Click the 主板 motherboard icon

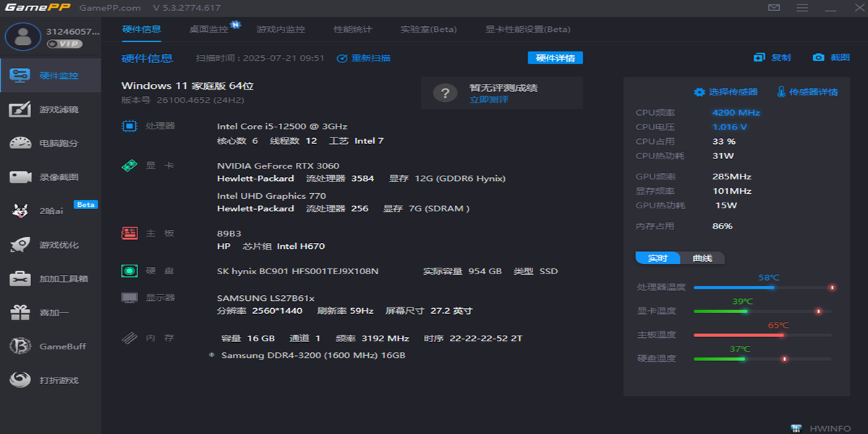pos(129,234)
